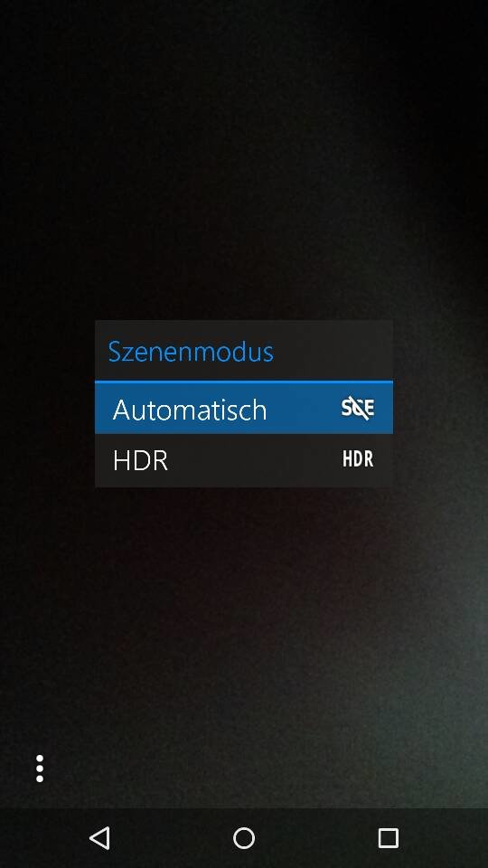
Task: Expand camera options via vertical dots
Action: point(39,769)
